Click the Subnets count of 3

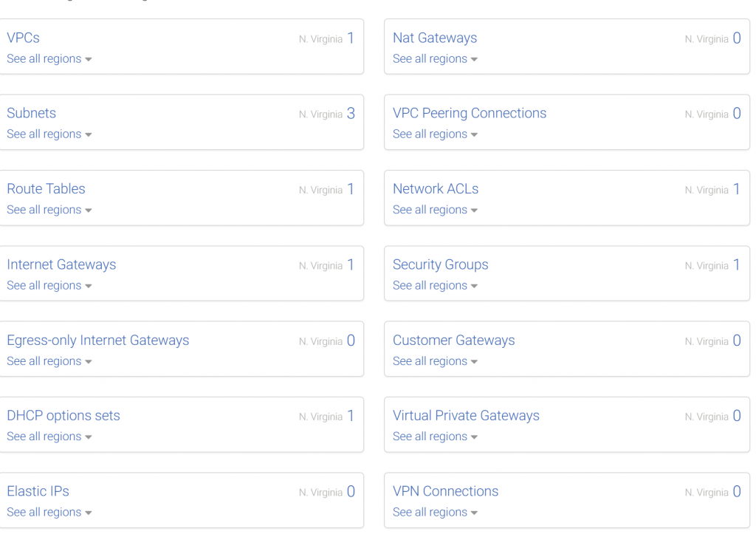click(x=351, y=113)
